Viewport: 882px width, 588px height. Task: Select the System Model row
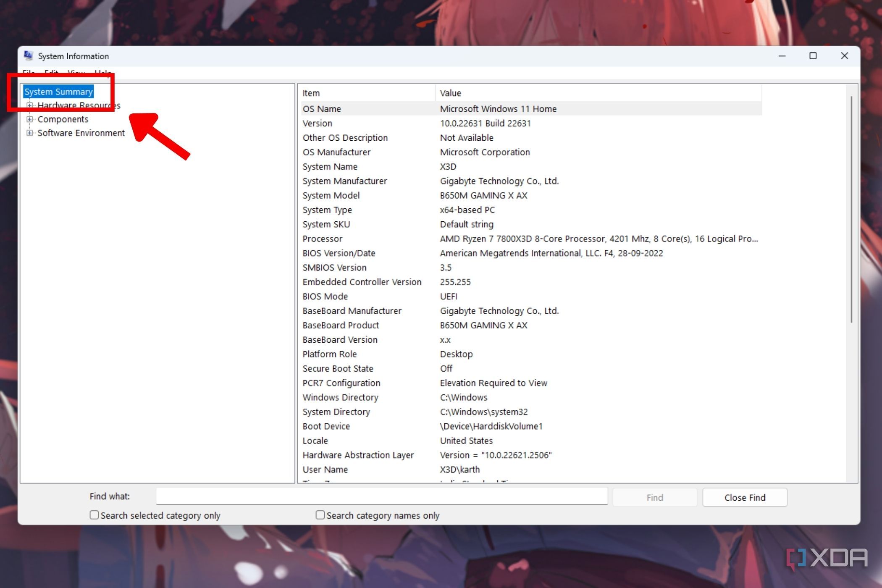(x=331, y=195)
